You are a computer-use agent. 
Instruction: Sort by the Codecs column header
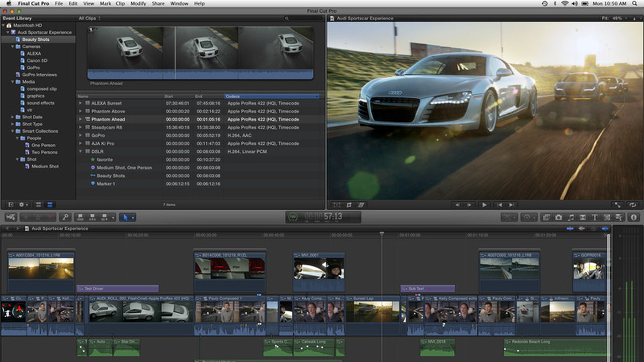[x=272, y=96]
